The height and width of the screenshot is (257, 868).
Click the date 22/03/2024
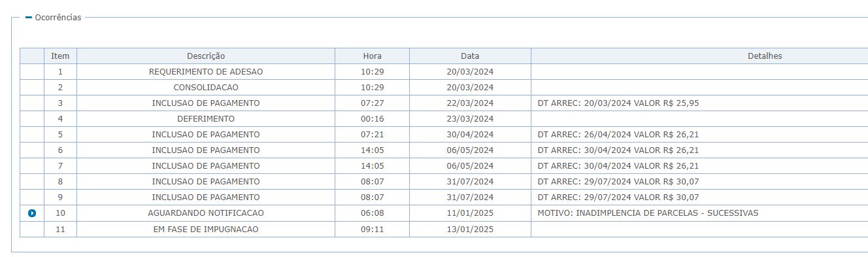pos(470,103)
